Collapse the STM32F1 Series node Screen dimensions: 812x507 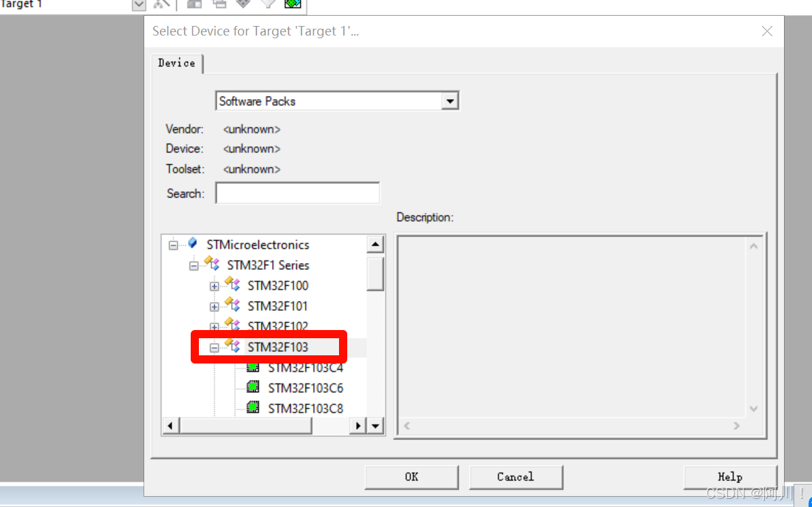click(x=193, y=266)
